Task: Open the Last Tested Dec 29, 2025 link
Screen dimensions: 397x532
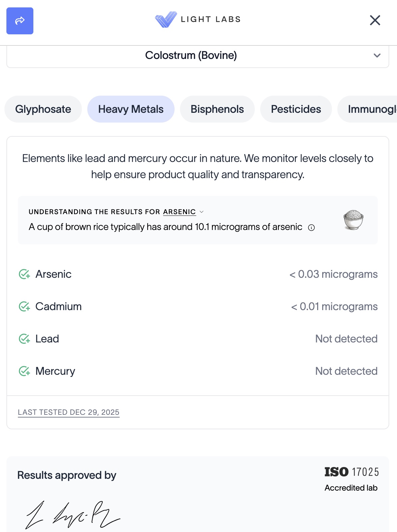Action: [69, 412]
